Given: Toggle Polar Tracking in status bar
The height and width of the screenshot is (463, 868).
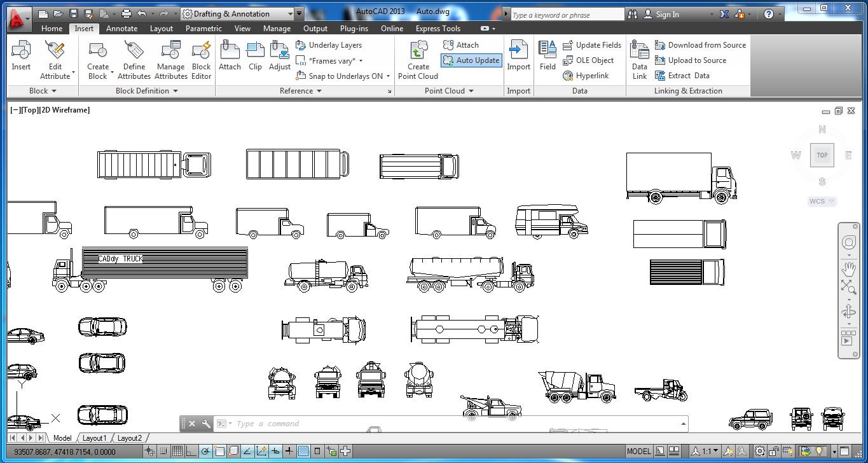Looking at the screenshot, I should coord(205,452).
